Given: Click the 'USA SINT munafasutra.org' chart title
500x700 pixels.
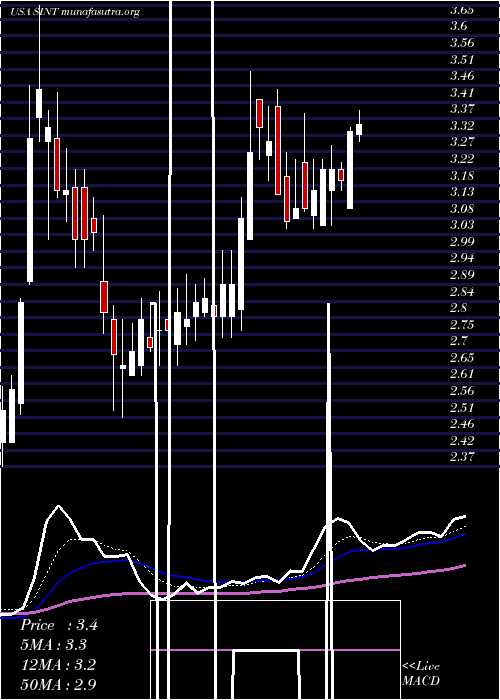Looking at the screenshot, I should pyautogui.click(x=75, y=12).
